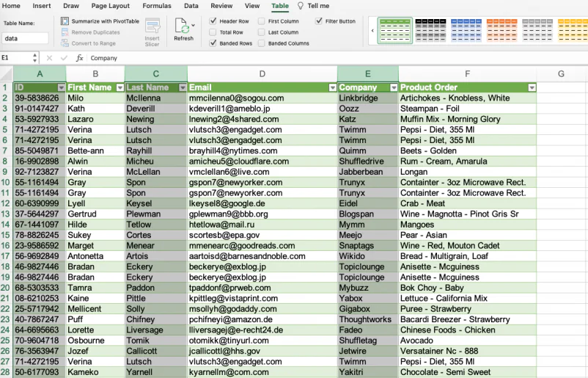
Task: Click the Table Name input field
Action: tap(25, 38)
